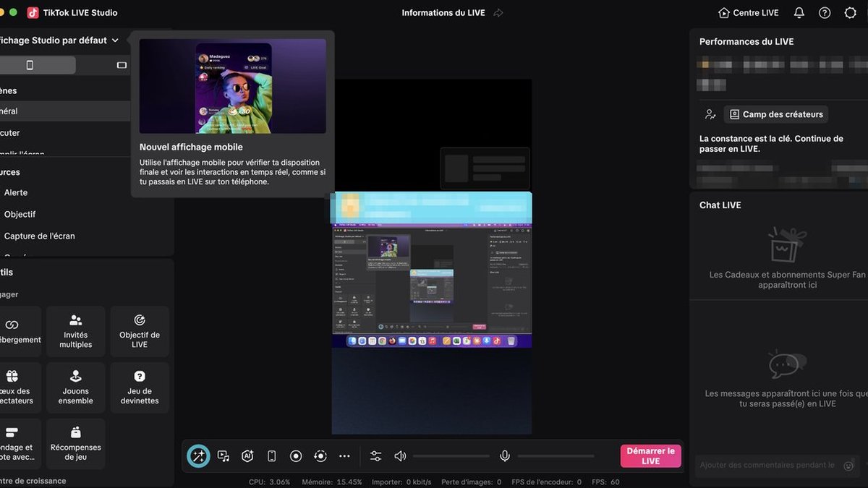Click the FPS: 60 status text
868x488 pixels.
pyautogui.click(x=605, y=481)
